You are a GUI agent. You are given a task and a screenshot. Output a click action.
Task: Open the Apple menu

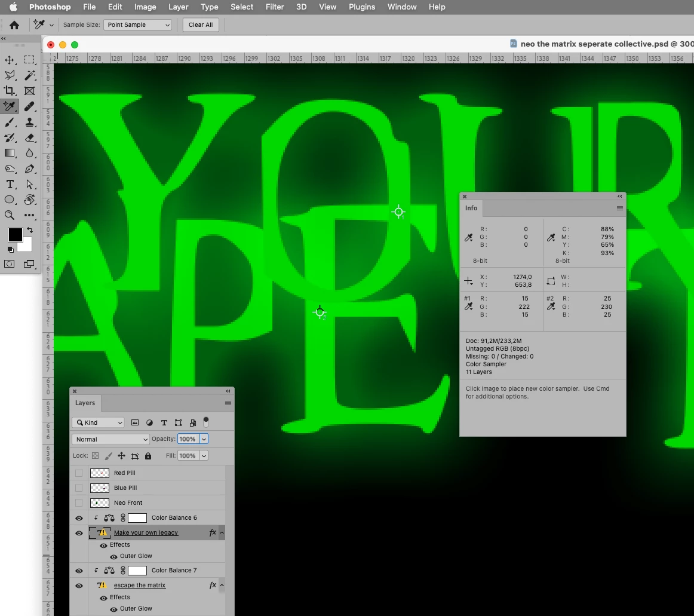[x=13, y=7]
